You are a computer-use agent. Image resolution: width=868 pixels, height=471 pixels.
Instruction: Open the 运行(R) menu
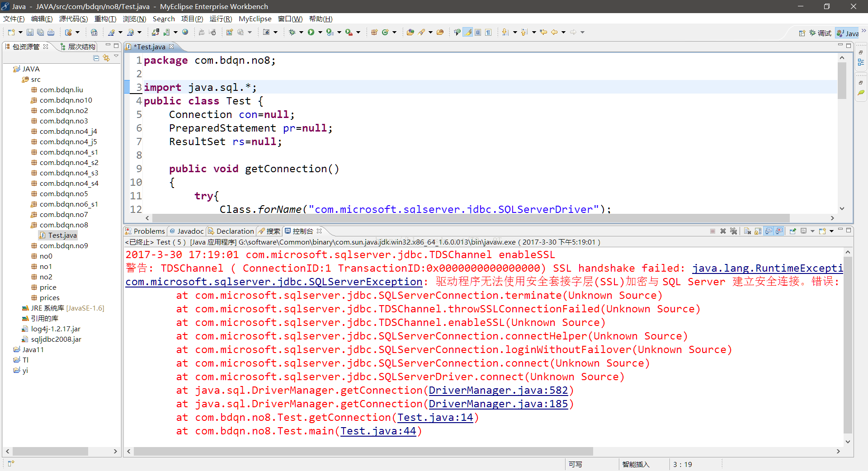pyautogui.click(x=221, y=19)
